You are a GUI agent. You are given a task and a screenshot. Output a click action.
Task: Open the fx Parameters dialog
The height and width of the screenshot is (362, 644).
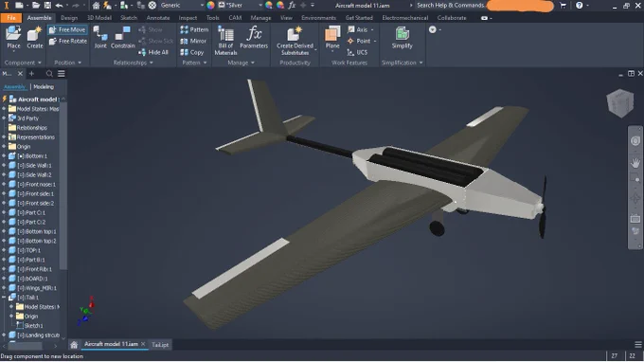[254, 38]
